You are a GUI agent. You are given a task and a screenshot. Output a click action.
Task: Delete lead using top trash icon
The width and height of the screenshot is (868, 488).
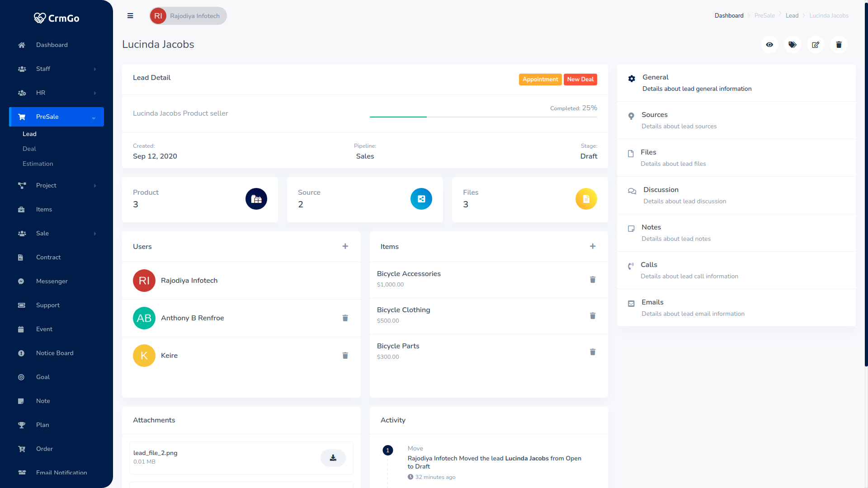[x=839, y=45]
